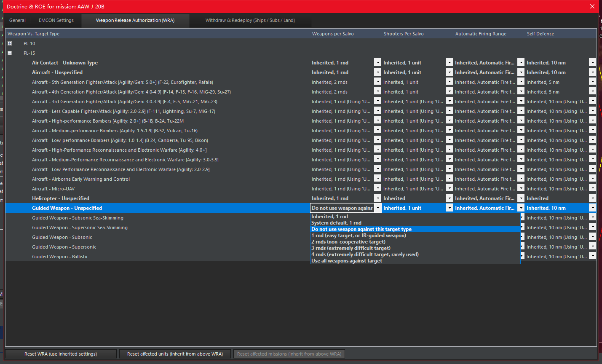This screenshot has width=602, height=364.
Task: Select '2 rnds (non-cooperative target)' option
Action: [x=348, y=242]
